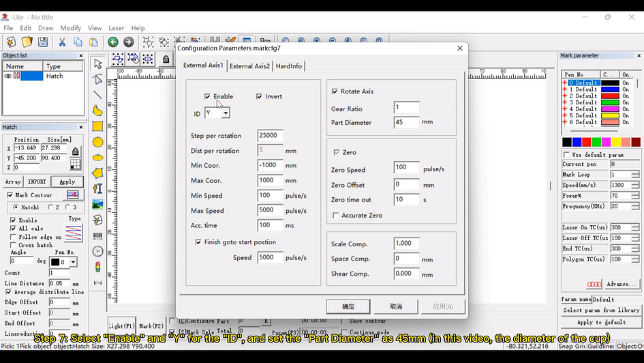Click the Mark Contour order icon
644x363 pixels.
[x=73, y=194]
